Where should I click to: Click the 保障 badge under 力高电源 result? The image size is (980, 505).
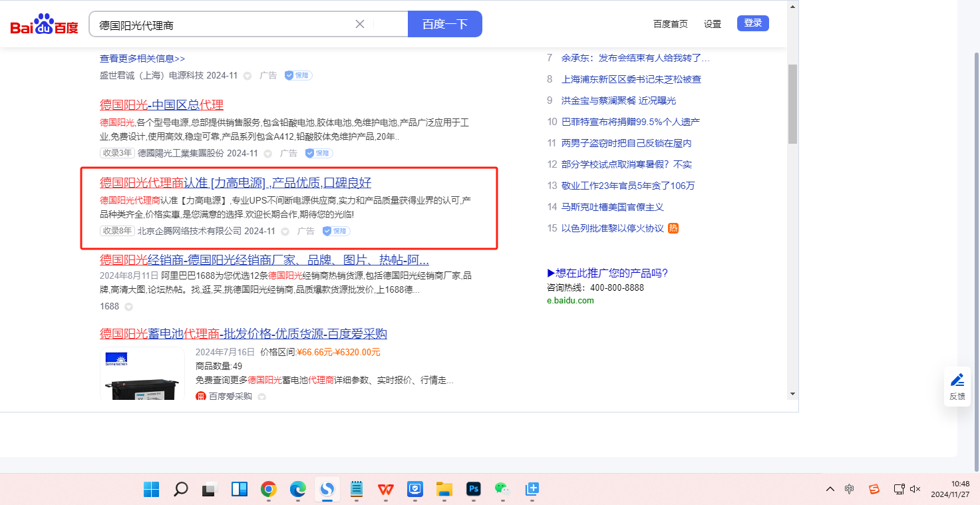click(336, 231)
